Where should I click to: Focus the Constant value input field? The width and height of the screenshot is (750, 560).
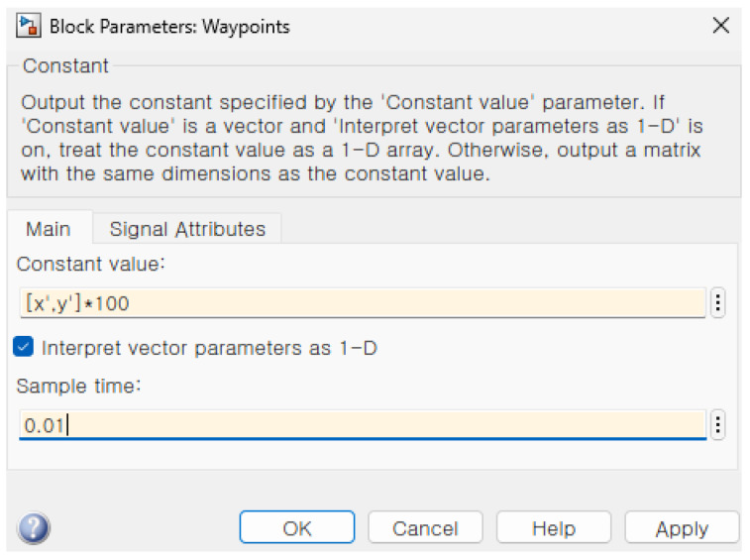(363, 303)
